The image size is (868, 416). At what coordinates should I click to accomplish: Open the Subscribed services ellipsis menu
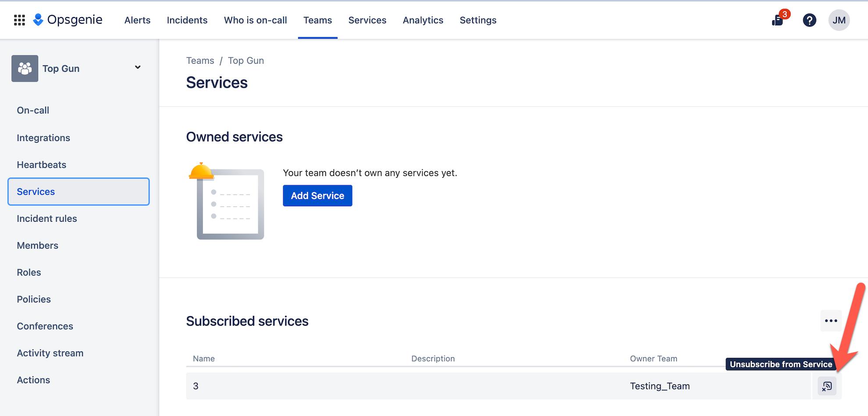pyautogui.click(x=831, y=321)
